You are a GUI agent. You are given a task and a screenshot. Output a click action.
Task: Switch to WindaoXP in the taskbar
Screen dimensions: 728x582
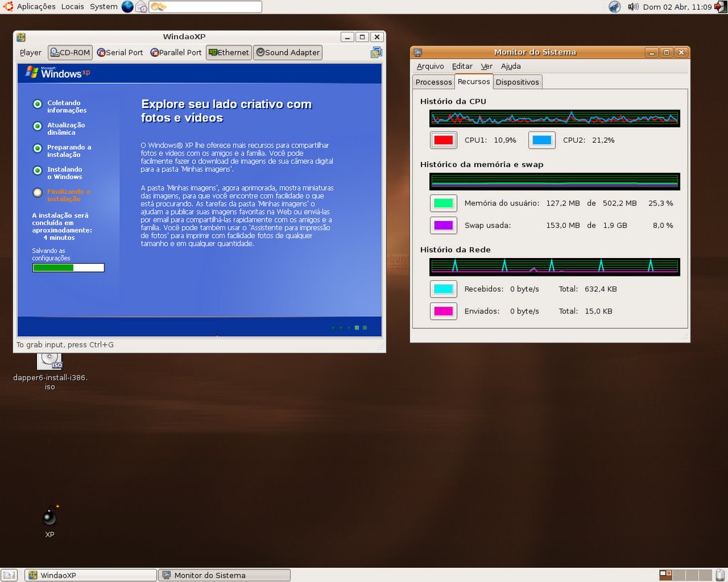click(x=90, y=575)
